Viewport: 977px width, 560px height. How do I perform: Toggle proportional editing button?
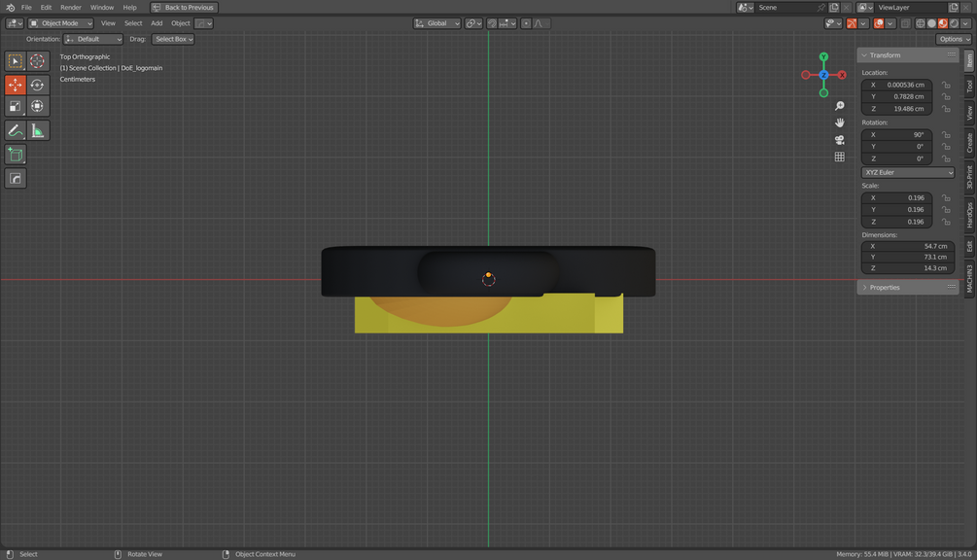526,23
